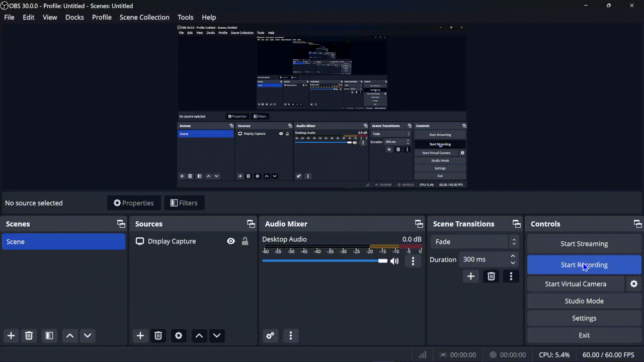Click the network status bars icon
The height and width of the screenshot is (362, 644).
pos(423,355)
